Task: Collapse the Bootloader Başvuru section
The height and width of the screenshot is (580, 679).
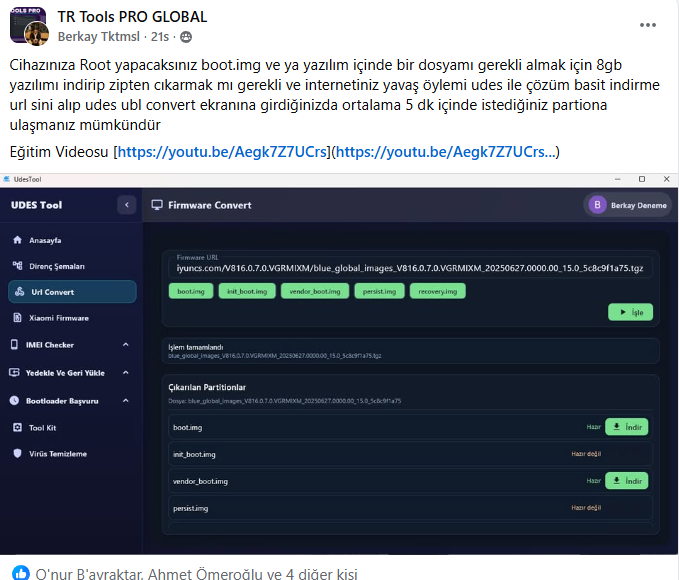Action: pyautogui.click(x=126, y=400)
